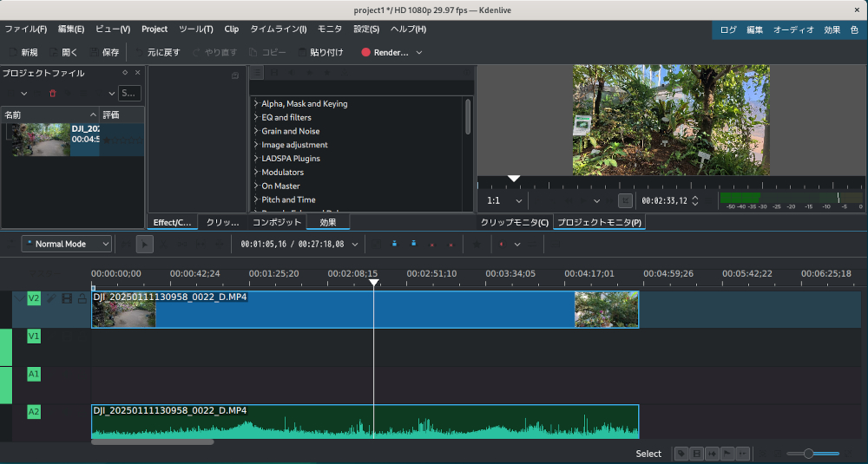Activate the A2 track target label
The height and width of the screenshot is (464, 868).
(x=34, y=412)
